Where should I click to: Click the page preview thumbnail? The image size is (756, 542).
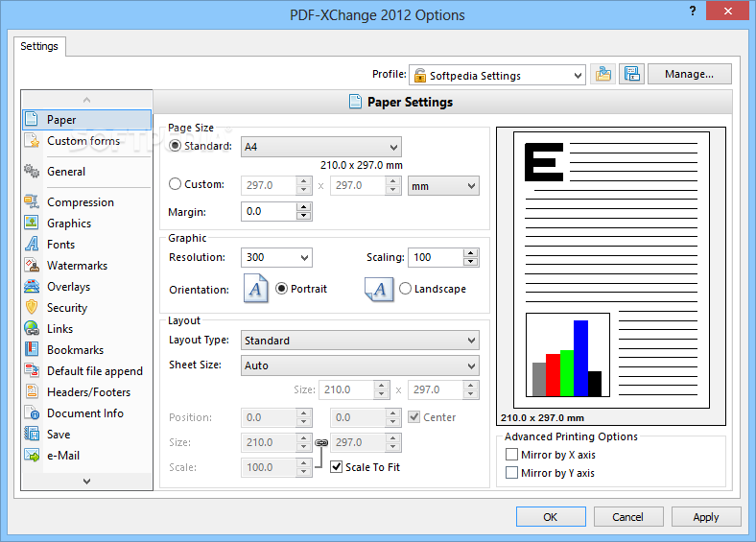coord(611,270)
